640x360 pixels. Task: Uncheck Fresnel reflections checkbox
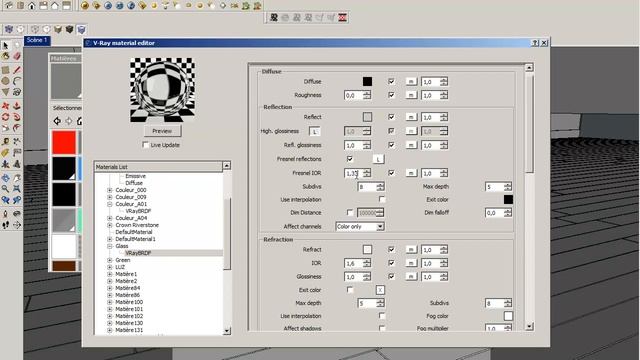[x=349, y=159]
